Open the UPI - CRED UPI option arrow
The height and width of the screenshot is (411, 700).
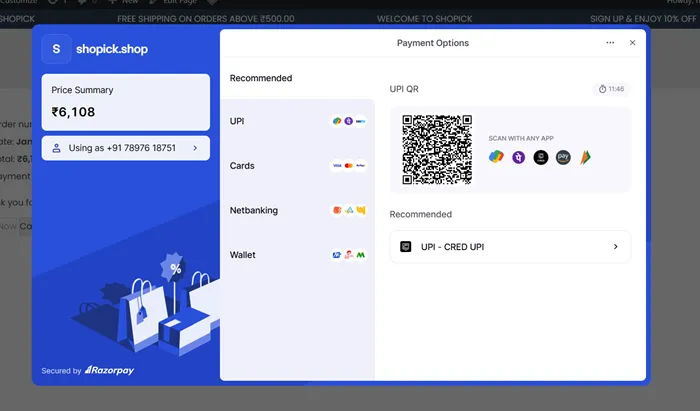tap(615, 246)
